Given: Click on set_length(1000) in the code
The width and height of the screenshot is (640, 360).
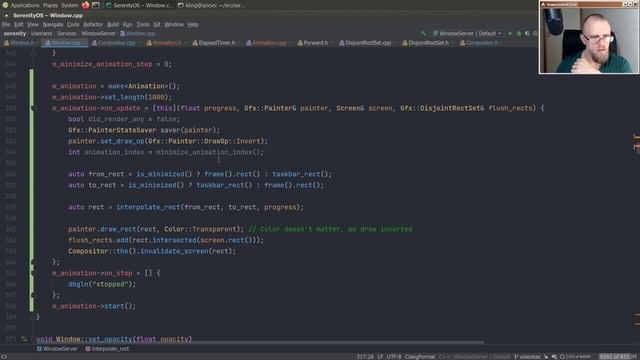Looking at the screenshot, I should pyautogui.click(x=138, y=97).
